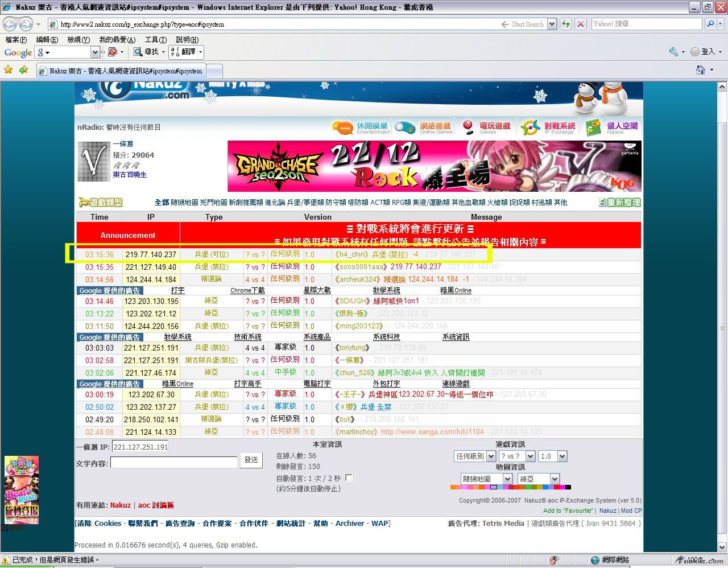728x568 pixels.
Task: Open the ? vs ? players dropdown
Action: [x=517, y=456]
